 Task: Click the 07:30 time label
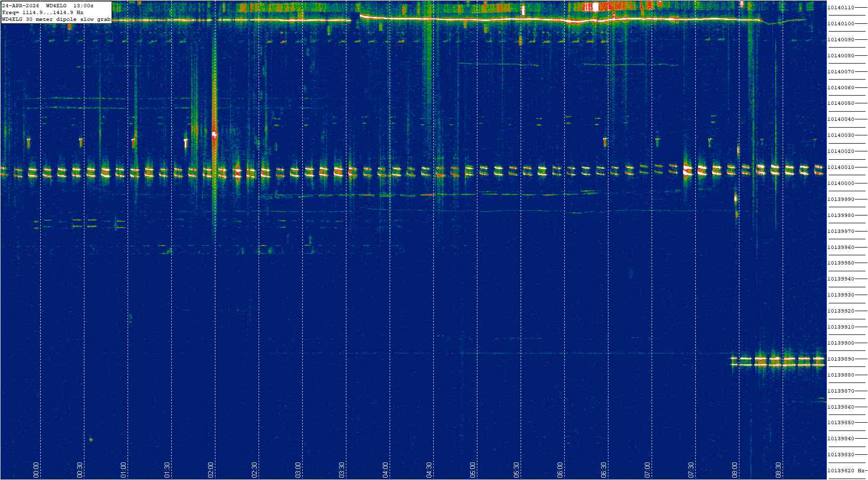[691, 470]
